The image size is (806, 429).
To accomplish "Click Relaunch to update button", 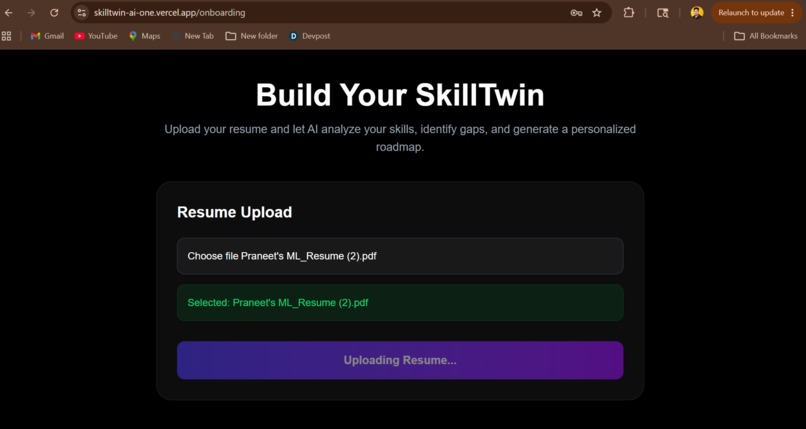I will tap(750, 13).
